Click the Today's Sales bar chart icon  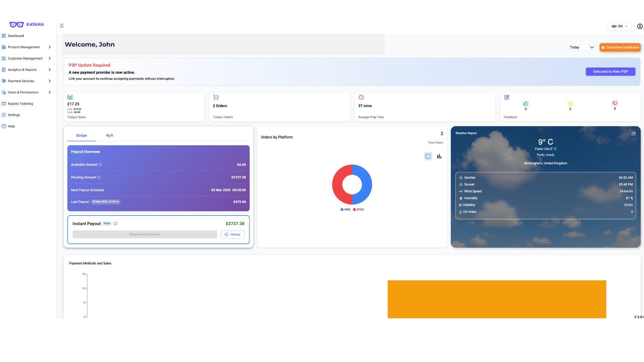pyautogui.click(x=70, y=97)
